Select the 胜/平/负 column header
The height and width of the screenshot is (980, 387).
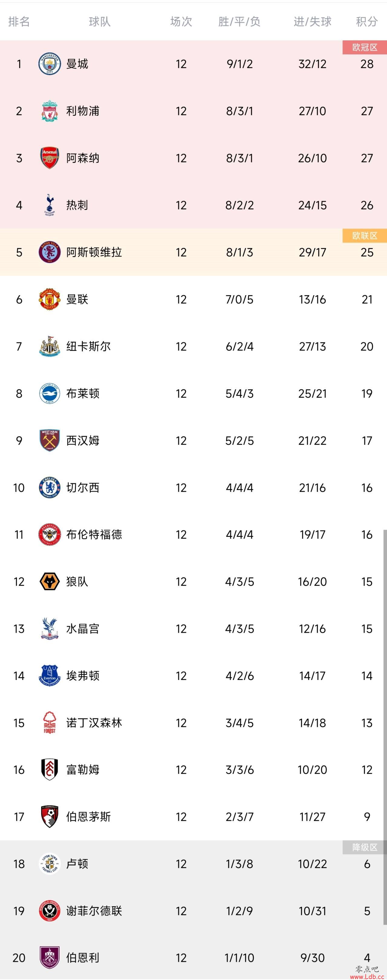pos(239,22)
